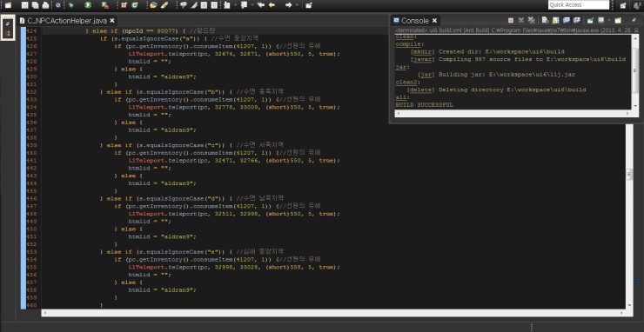Click the New Java Package icon
The width and height of the screenshot is (644, 332).
point(124,5)
